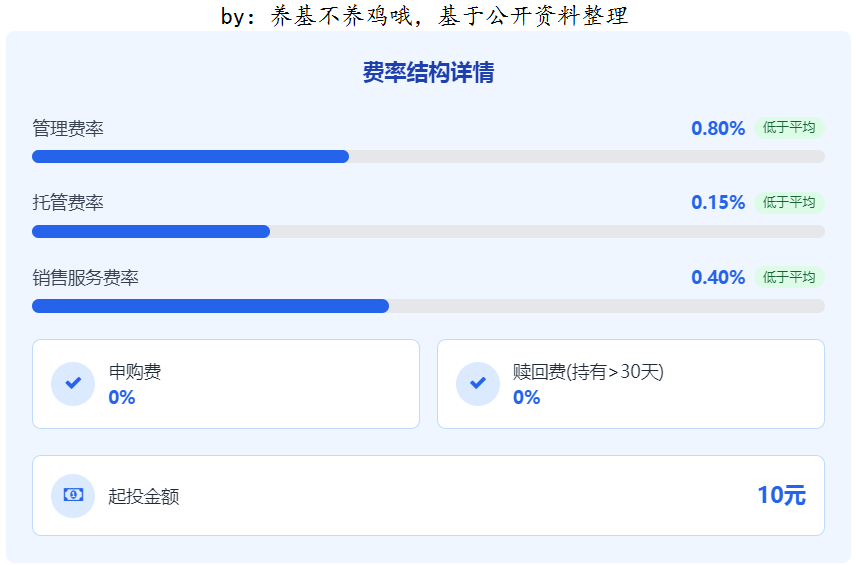
Task: Click the 0.80% management fee value
Action: (718, 128)
